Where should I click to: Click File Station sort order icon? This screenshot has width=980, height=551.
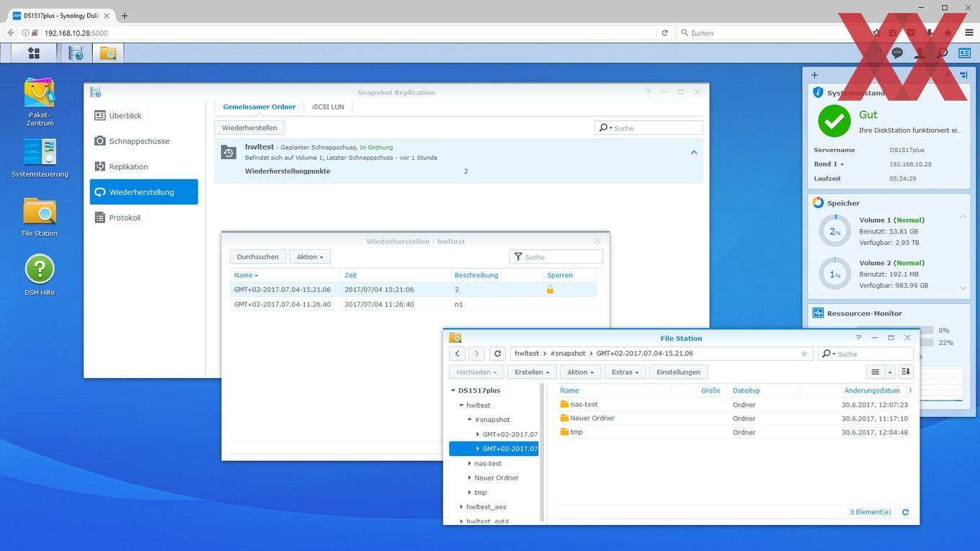tap(906, 372)
